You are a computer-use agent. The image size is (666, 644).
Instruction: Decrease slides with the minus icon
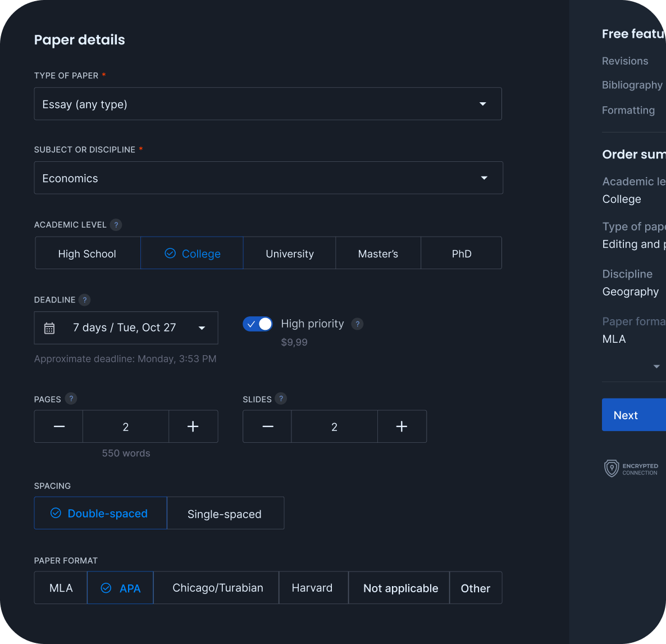coord(268,427)
